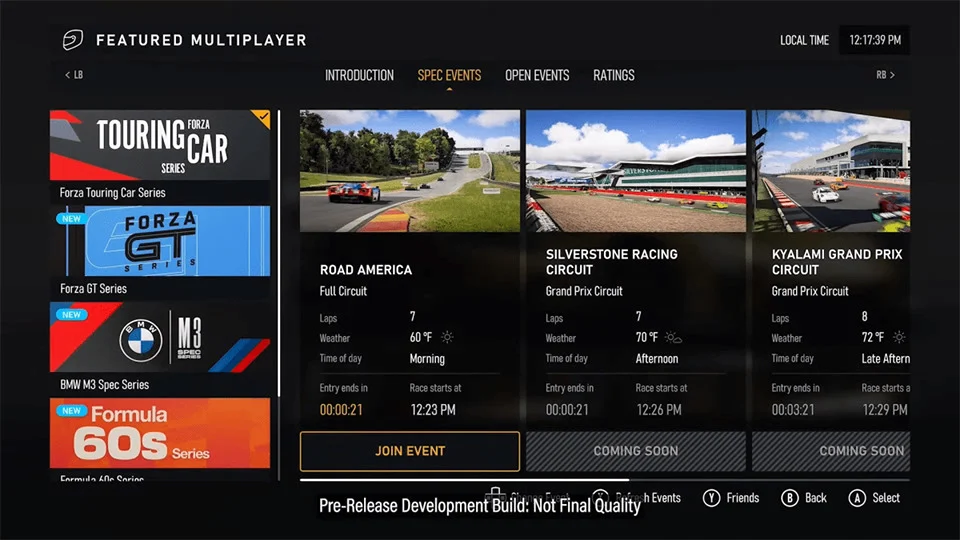The height and width of the screenshot is (540, 960).
Task: Click the 72 °F weather value
Action: (872, 337)
